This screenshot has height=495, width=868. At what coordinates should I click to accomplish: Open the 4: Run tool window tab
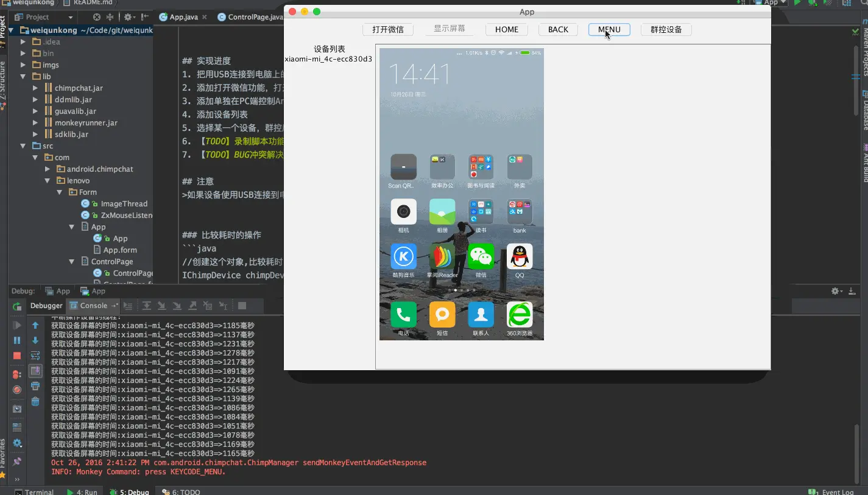(x=82, y=491)
